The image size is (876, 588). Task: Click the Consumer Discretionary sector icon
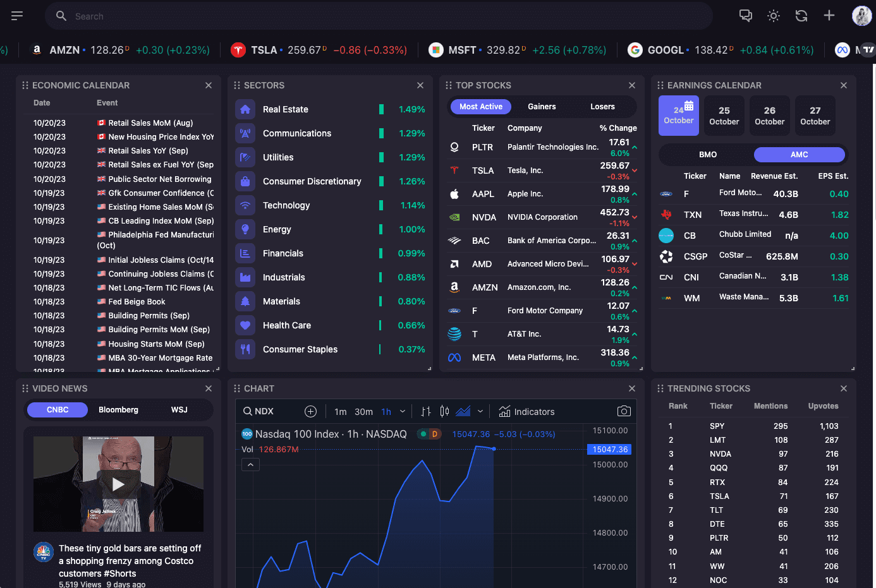pyautogui.click(x=245, y=181)
